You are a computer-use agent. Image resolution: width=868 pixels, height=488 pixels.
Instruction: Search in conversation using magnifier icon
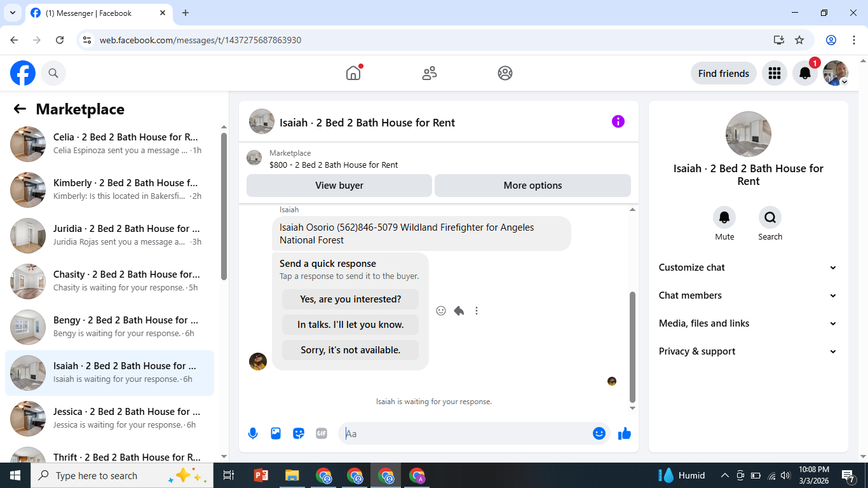(x=770, y=218)
